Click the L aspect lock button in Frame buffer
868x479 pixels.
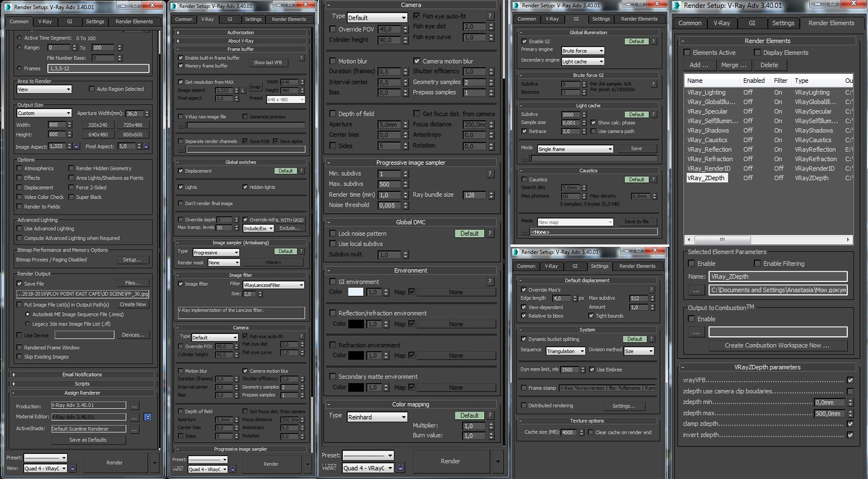pyautogui.click(x=243, y=90)
